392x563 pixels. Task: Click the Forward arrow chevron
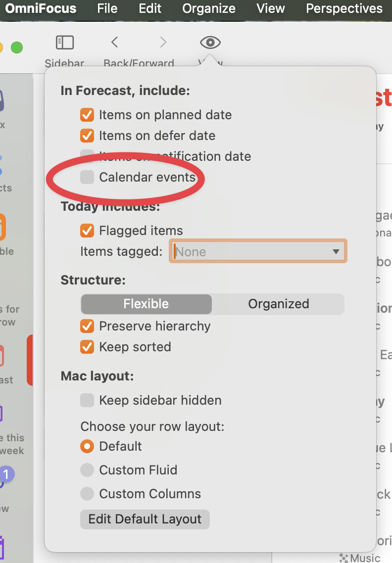coord(163,43)
